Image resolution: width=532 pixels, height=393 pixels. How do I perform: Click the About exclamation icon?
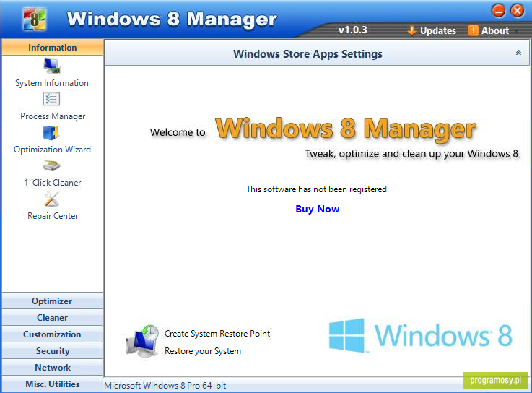coord(473,30)
